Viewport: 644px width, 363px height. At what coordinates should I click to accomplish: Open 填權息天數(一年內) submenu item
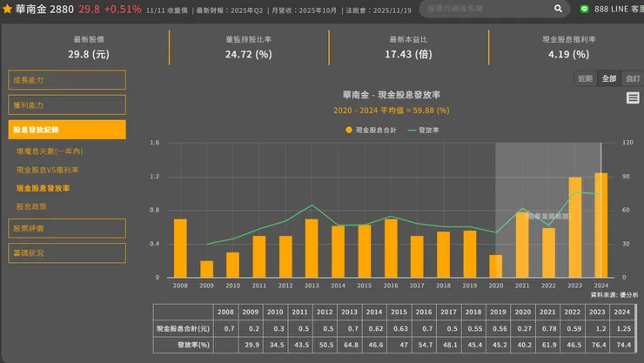pos(50,151)
